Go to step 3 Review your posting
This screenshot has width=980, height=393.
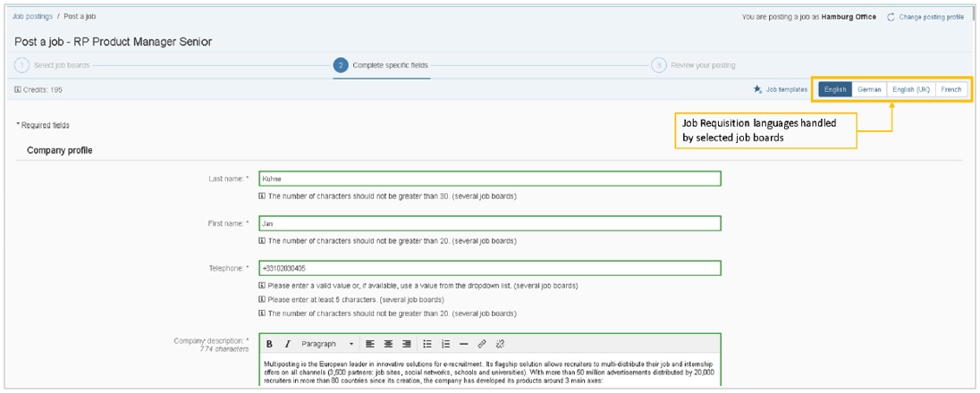694,65
